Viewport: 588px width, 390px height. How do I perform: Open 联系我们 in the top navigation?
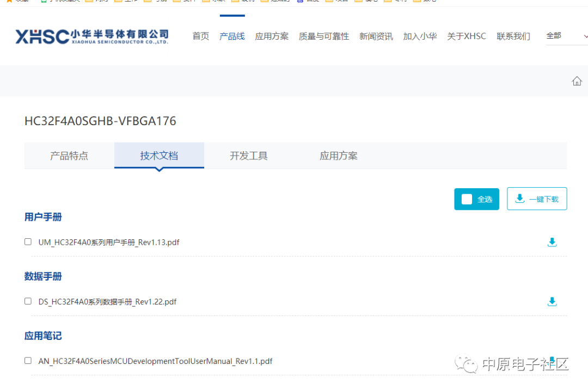[x=513, y=36]
